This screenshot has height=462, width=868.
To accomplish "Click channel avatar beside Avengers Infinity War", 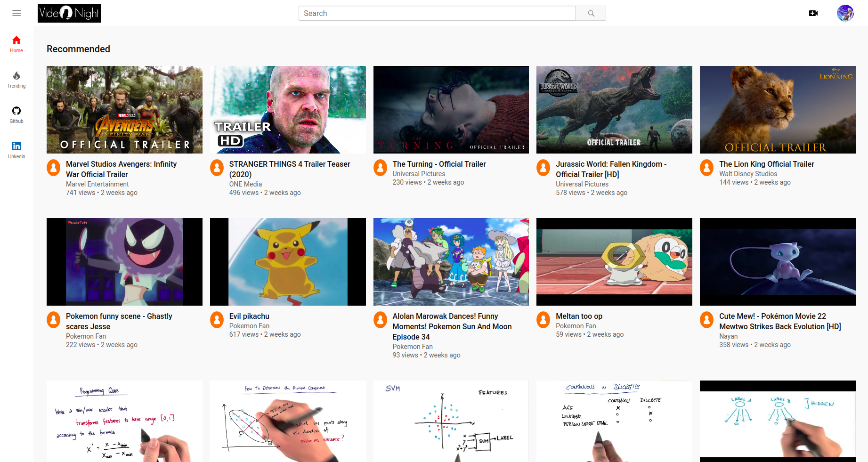I will pyautogui.click(x=54, y=168).
